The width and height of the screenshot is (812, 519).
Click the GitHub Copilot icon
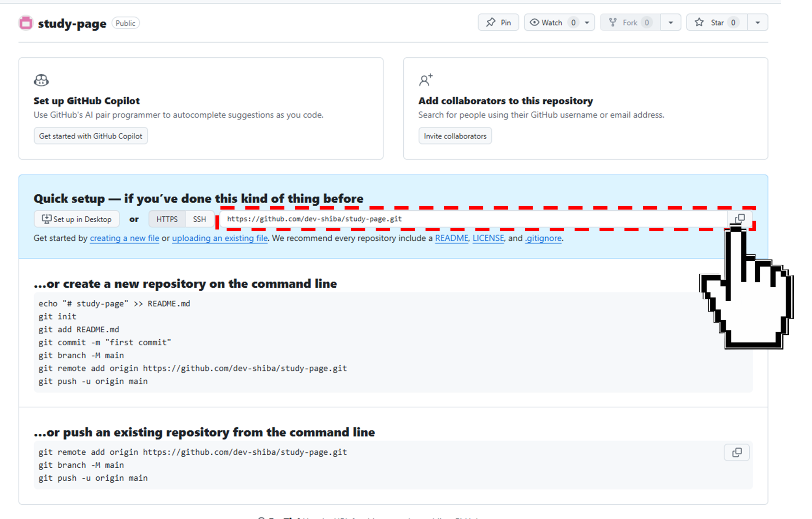(x=41, y=80)
